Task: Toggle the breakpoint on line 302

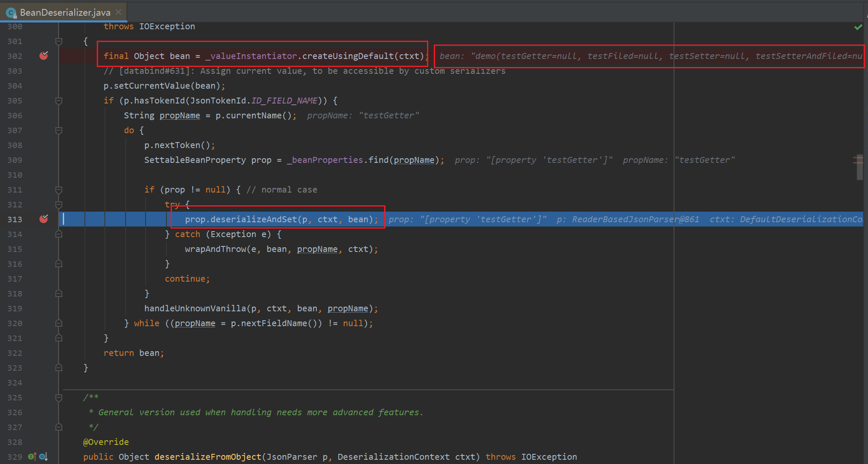Action: coord(43,56)
